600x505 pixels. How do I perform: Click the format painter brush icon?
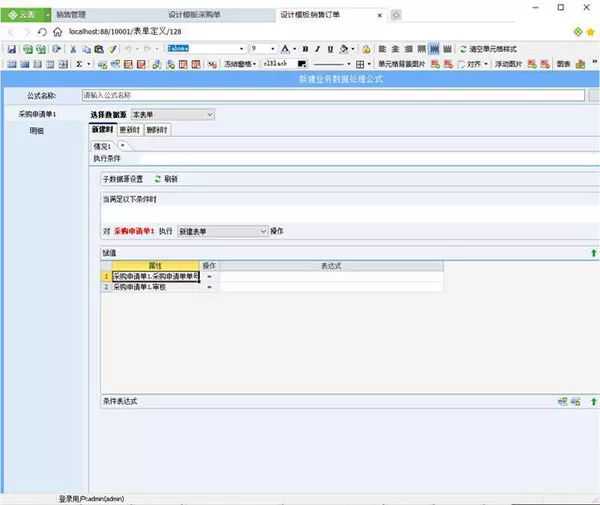112,49
